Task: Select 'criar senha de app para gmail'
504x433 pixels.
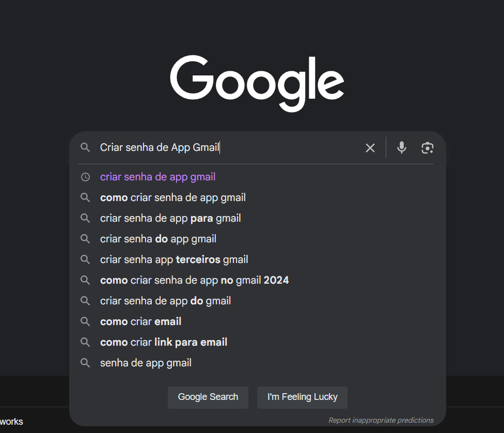Action: (170, 218)
